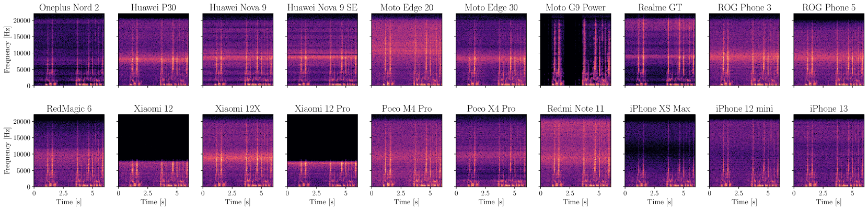
Task: Click the 'Oneplus Nord 2' title text
Action: coord(69,8)
